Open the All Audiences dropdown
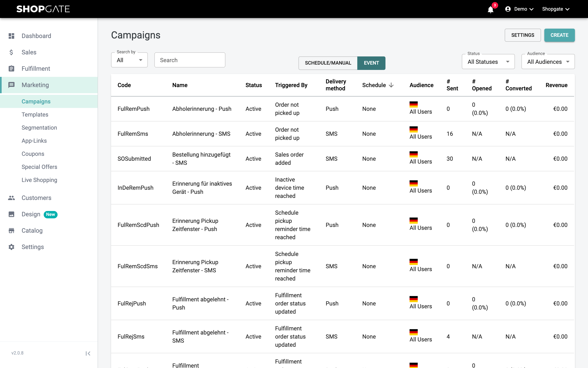This screenshot has height=368, width=588. (548, 62)
